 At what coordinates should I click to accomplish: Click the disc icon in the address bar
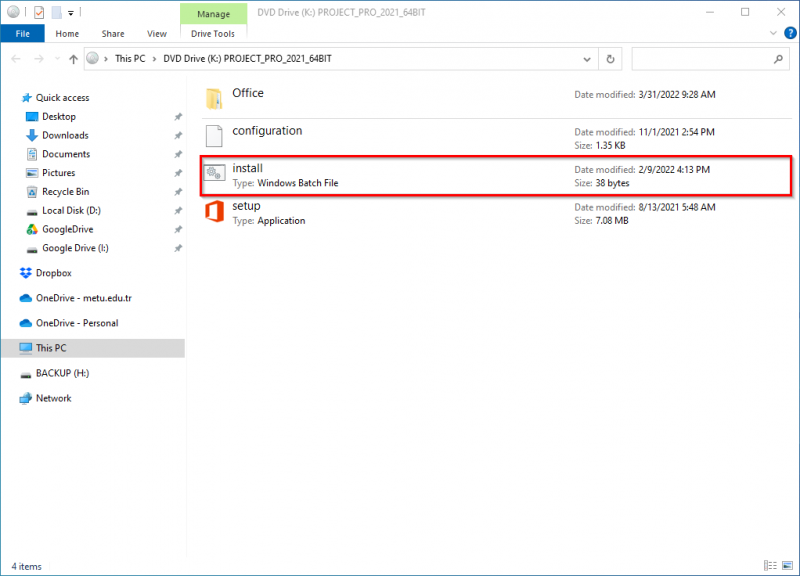click(92, 59)
